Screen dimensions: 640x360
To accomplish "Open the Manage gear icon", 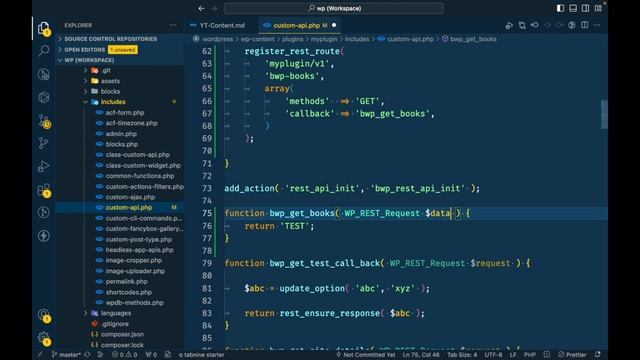I will (x=44, y=338).
